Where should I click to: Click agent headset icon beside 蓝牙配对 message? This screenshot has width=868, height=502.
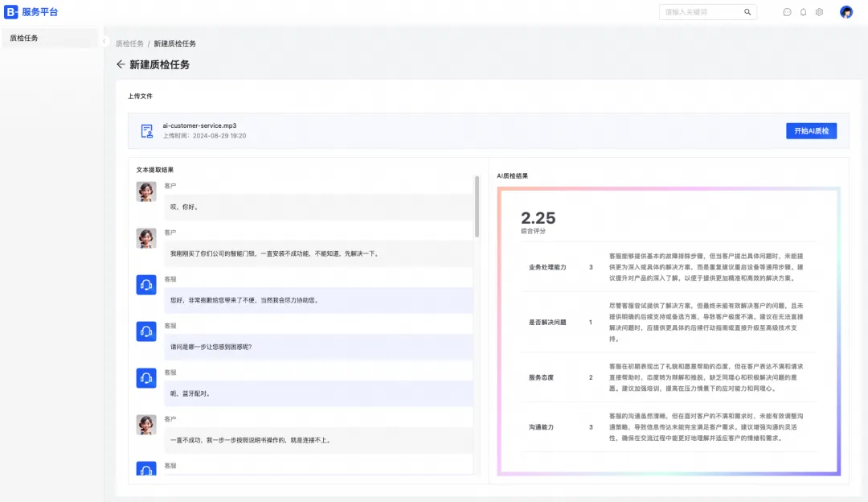pyautogui.click(x=146, y=377)
